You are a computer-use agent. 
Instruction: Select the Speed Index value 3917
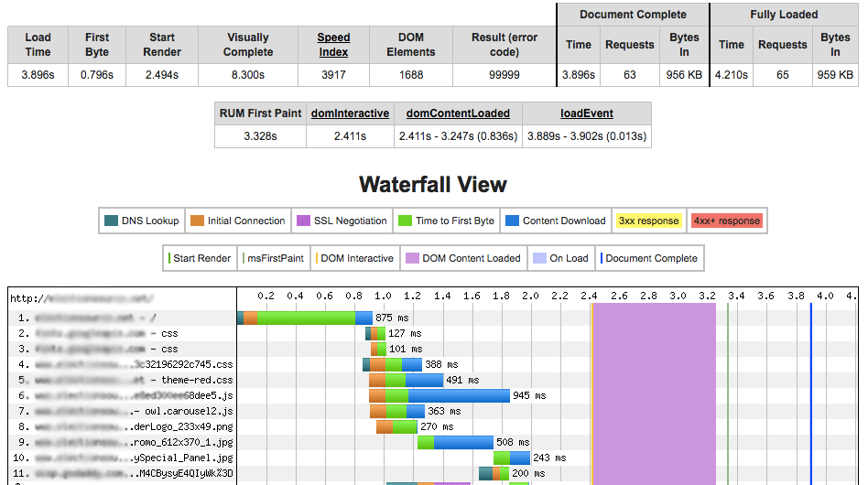tap(333, 75)
